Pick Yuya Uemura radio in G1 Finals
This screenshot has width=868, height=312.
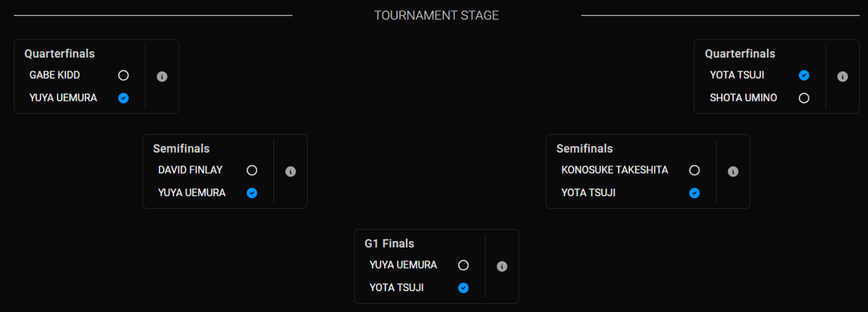click(x=464, y=265)
